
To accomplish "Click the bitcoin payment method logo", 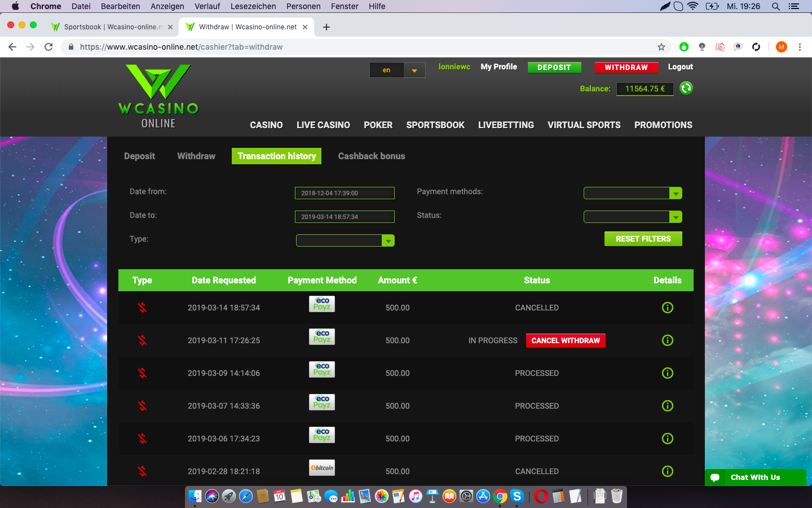I will [x=322, y=467].
